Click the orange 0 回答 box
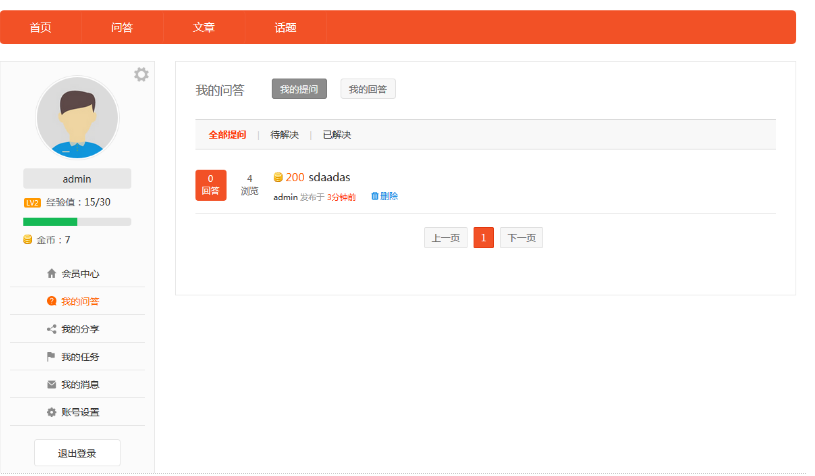The image size is (815, 476). (x=211, y=185)
